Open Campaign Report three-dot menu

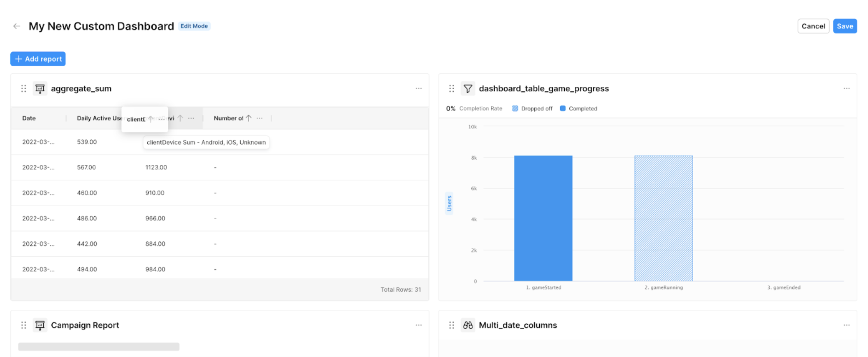click(x=418, y=325)
